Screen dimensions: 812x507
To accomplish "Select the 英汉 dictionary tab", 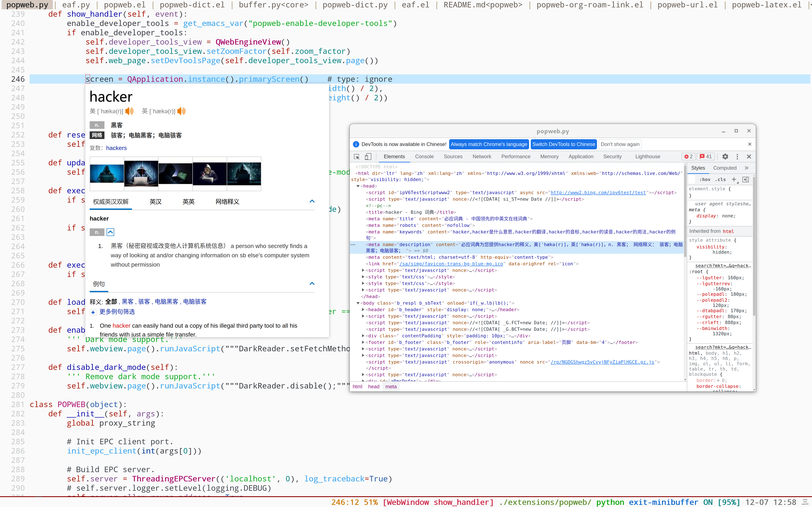I will point(155,202).
